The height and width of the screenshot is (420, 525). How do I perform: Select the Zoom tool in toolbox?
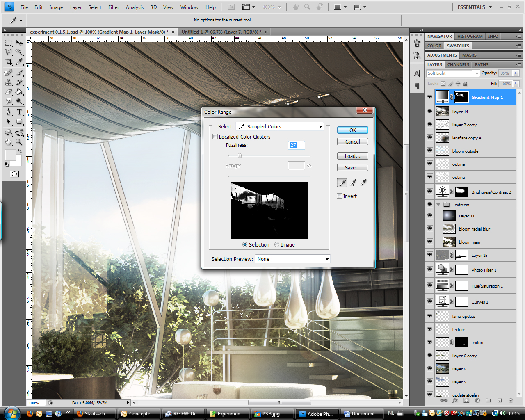(x=19, y=142)
